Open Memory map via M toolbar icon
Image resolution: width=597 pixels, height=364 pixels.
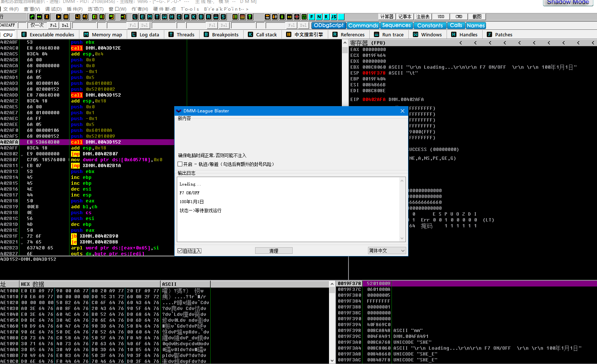click(x=150, y=17)
